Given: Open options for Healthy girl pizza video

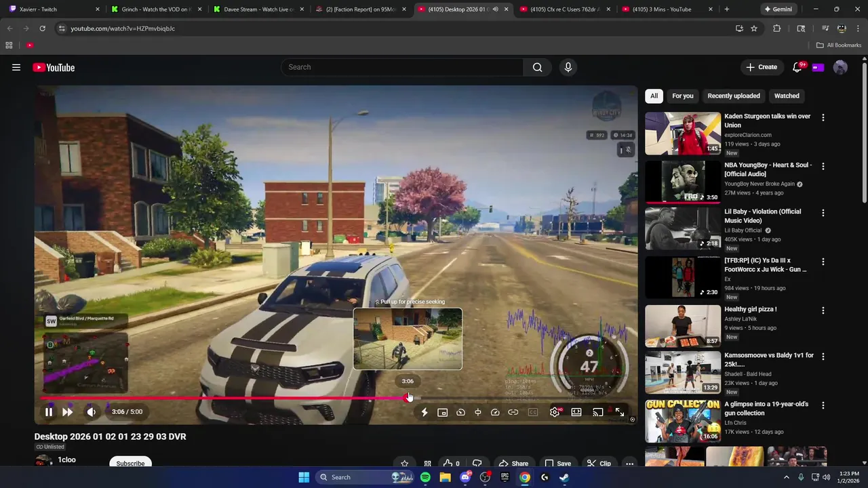Looking at the screenshot, I should [x=823, y=310].
